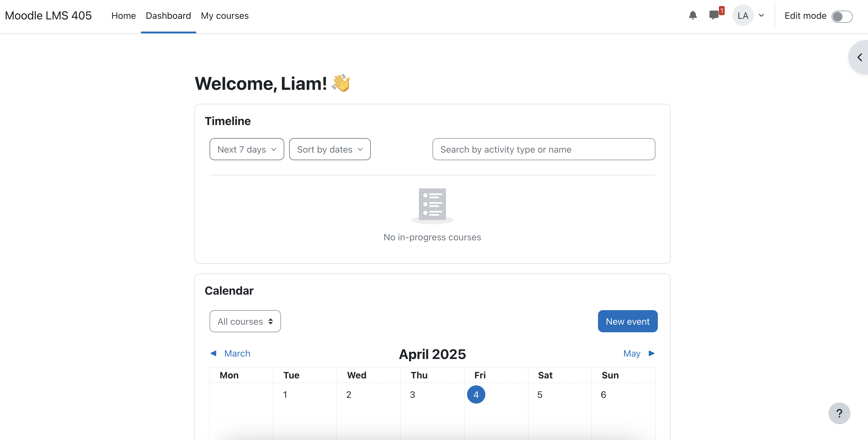Open the All courses selector

point(245,321)
